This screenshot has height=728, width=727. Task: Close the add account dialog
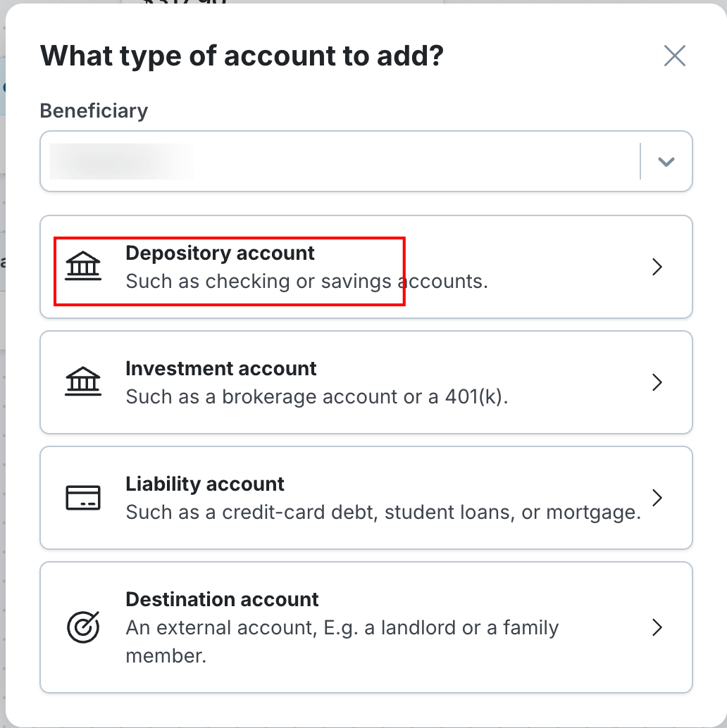point(674,56)
